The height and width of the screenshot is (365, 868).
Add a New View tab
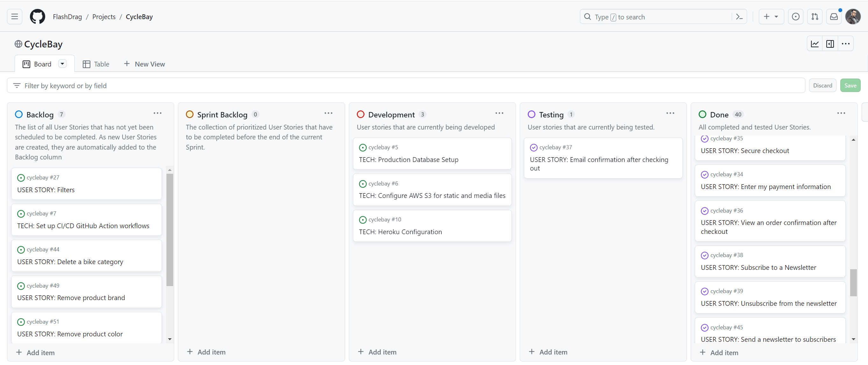(144, 64)
